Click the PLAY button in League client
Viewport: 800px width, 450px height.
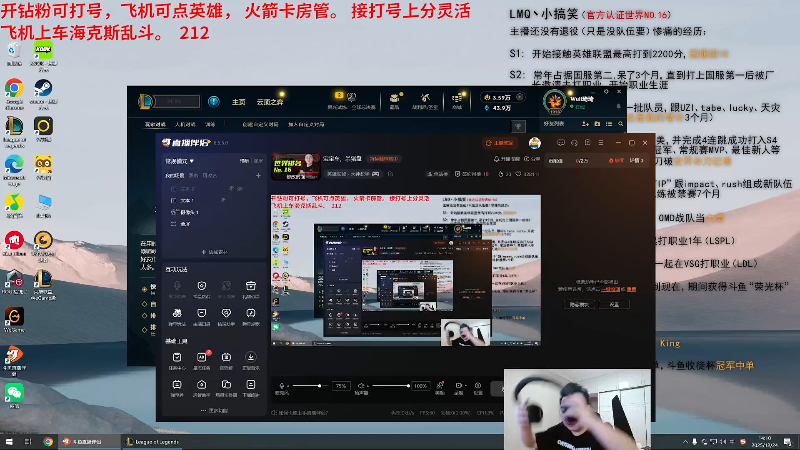pos(177,102)
